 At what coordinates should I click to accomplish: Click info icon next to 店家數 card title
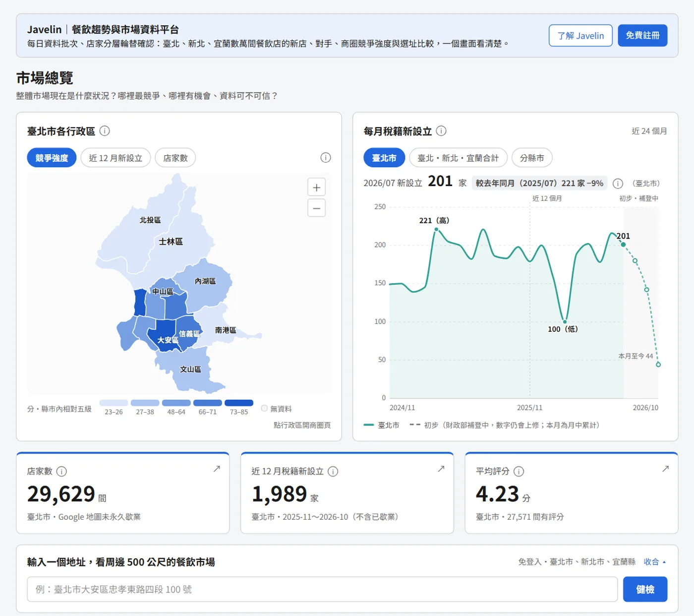tap(61, 471)
